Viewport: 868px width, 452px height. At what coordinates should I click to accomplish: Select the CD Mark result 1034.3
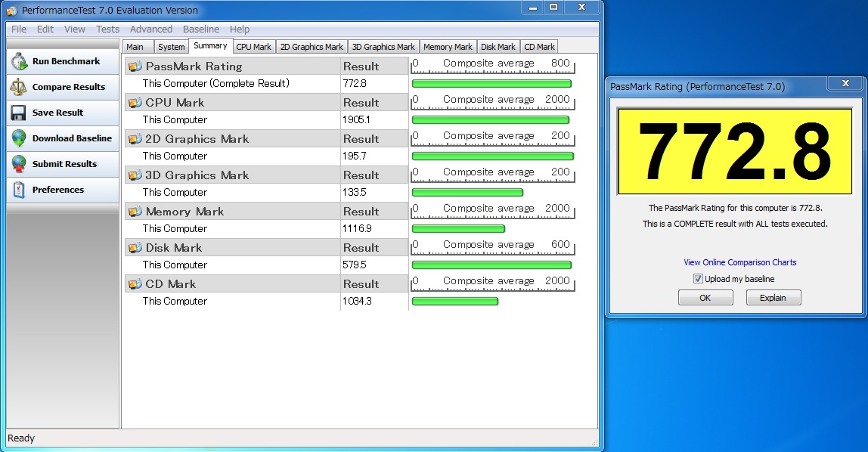click(357, 302)
